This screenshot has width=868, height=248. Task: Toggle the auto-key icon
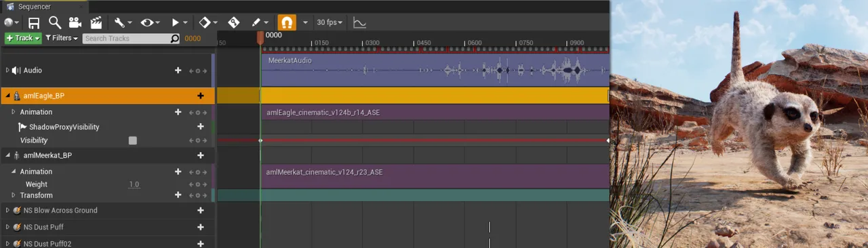pyautogui.click(x=234, y=22)
